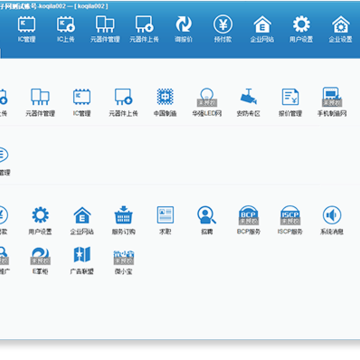
Task: Open IC上传 in the blue top toolbar
Action: 66,29
